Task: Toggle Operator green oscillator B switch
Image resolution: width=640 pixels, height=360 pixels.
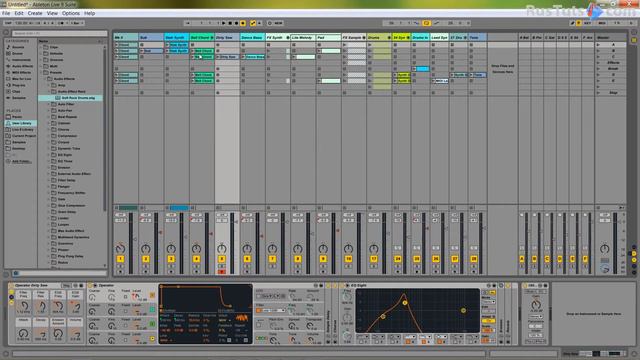Action: (x=152, y=324)
